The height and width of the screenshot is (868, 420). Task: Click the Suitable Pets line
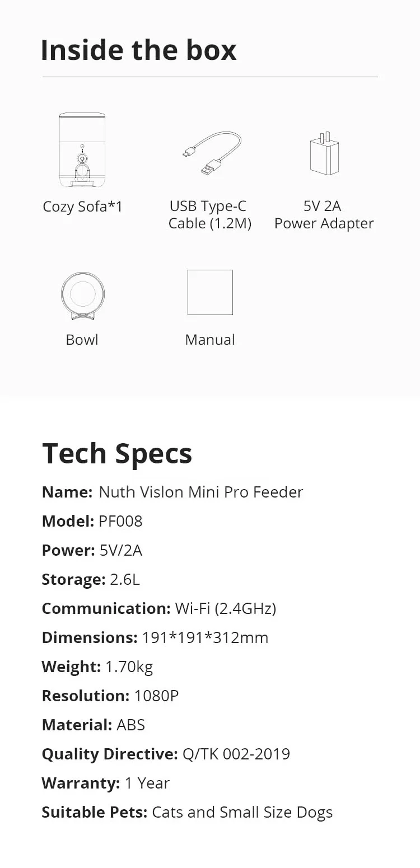pos(187,812)
